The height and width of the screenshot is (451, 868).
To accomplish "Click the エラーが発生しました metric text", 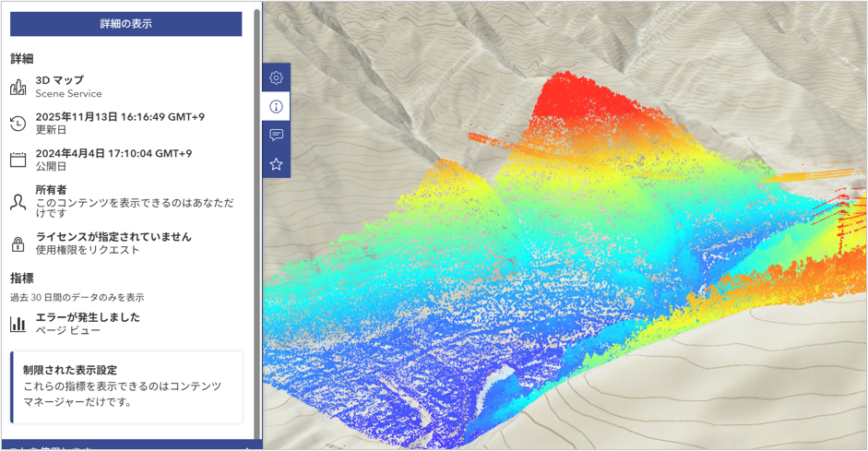I will tap(88, 316).
